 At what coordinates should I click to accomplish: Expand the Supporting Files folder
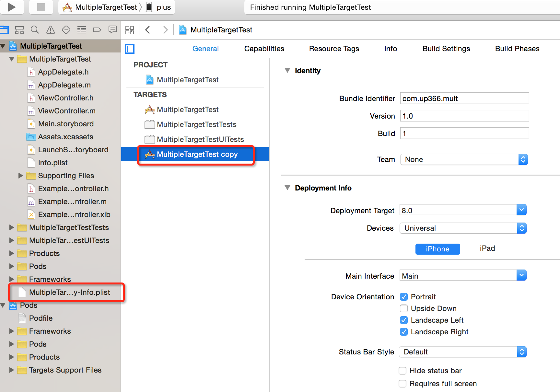tap(21, 176)
